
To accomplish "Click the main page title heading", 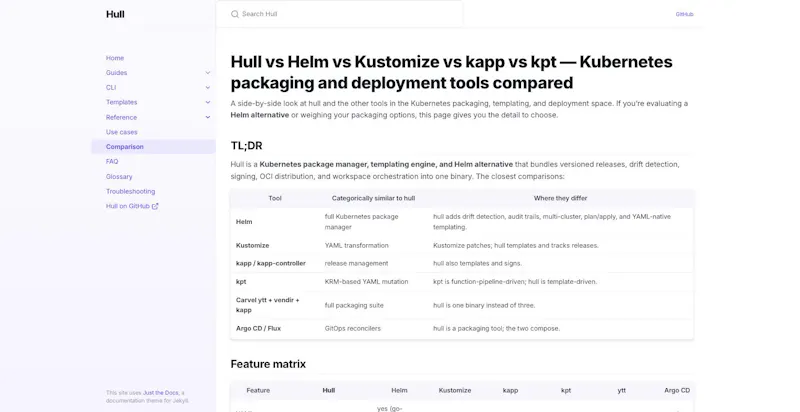I will 452,72.
